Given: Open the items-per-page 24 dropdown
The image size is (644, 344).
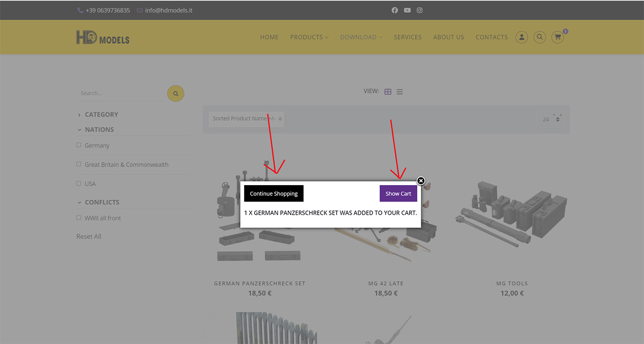Looking at the screenshot, I should (x=550, y=119).
